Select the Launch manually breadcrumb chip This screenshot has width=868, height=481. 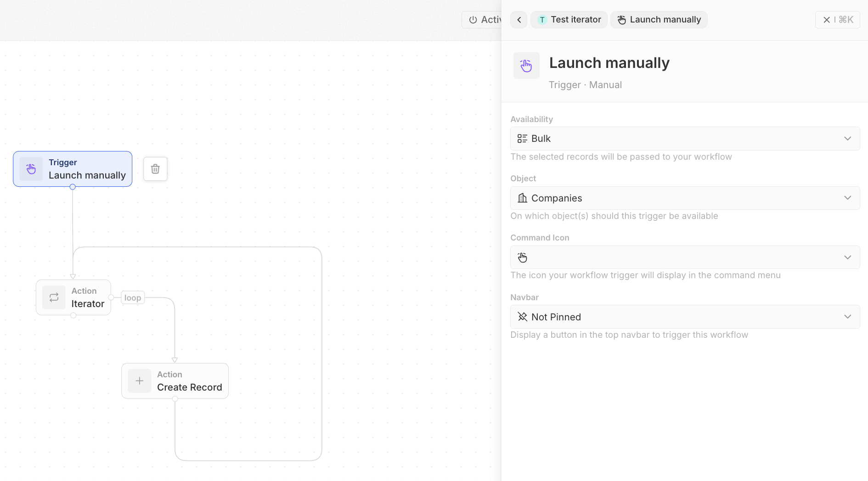[x=659, y=20]
